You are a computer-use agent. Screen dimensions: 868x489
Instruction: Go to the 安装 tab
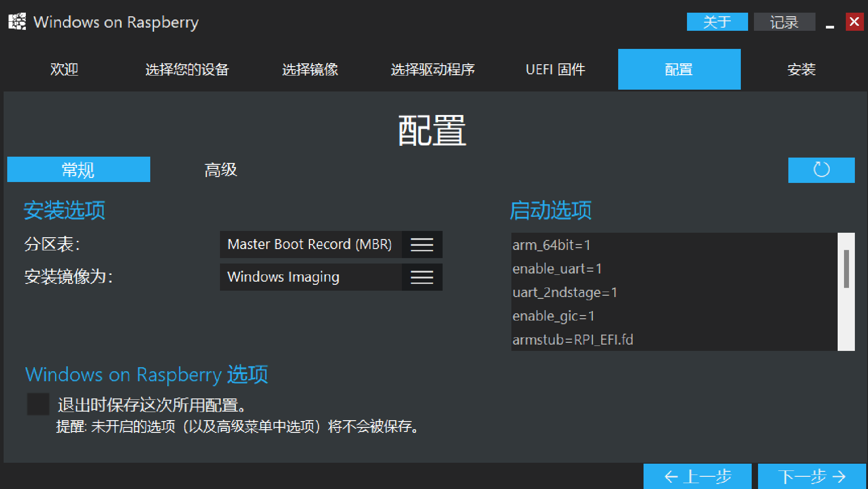tap(801, 69)
